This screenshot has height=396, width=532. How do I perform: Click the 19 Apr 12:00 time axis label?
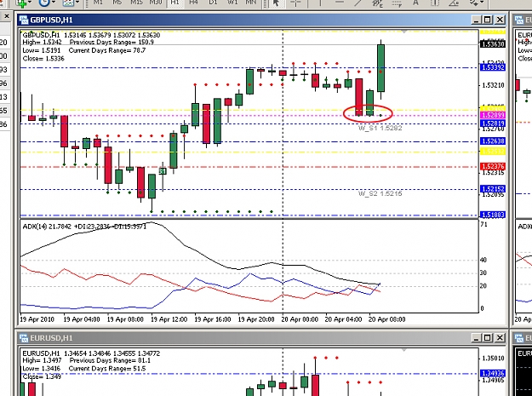tap(169, 319)
